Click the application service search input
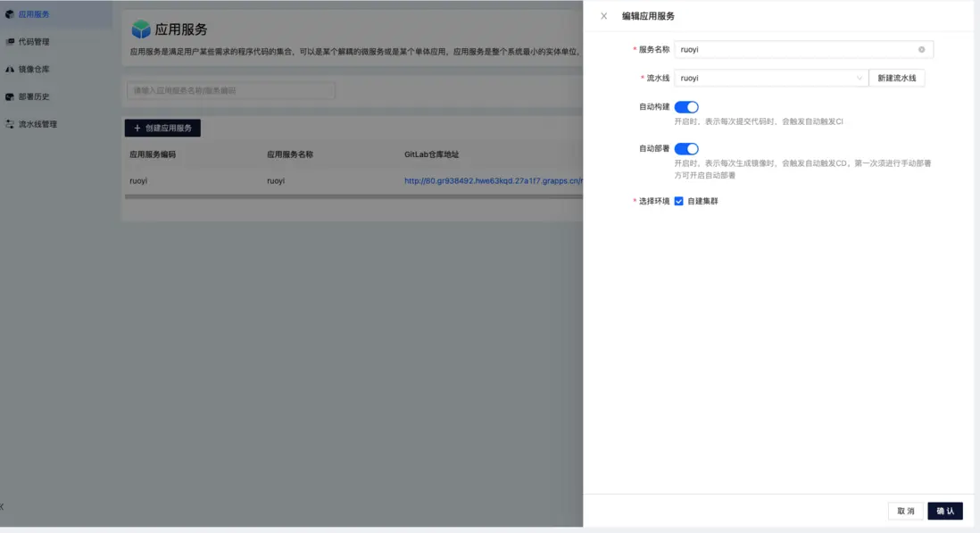 click(x=230, y=90)
